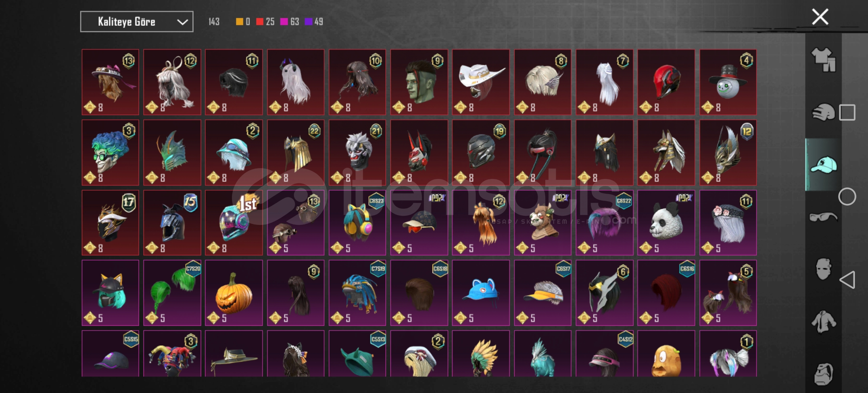Select the panda head item
Image resolution: width=868 pixels, height=393 pixels.
pos(666,223)
